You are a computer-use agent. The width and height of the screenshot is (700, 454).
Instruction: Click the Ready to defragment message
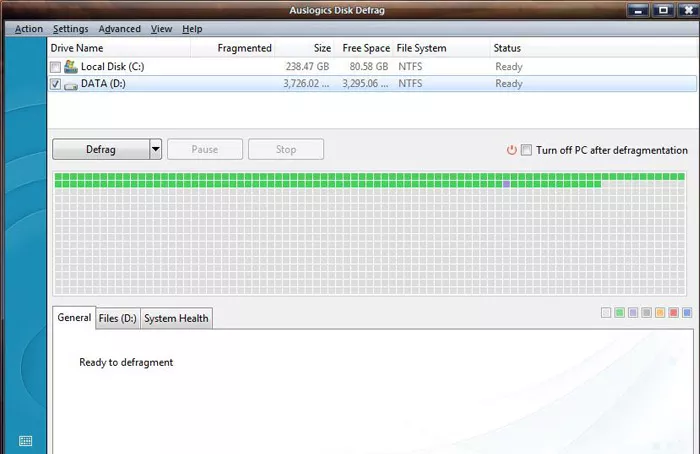pos(126,362)
